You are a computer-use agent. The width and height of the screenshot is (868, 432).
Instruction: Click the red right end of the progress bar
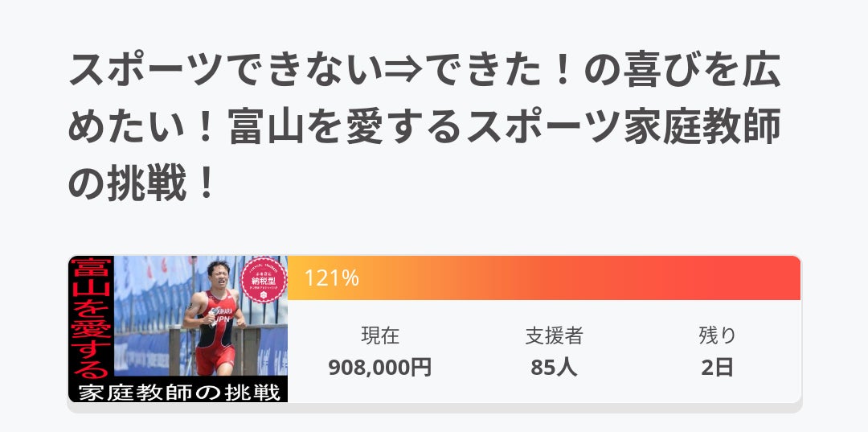[772, 278]
